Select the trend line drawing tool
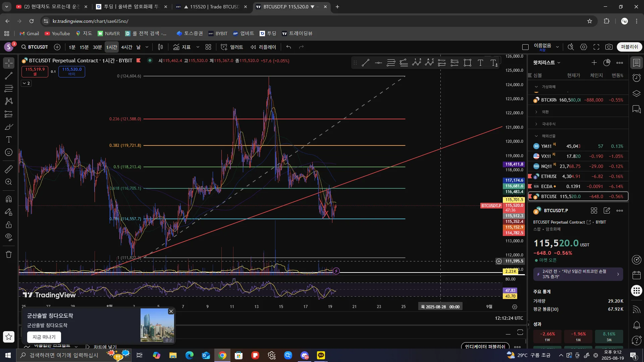This screenshot has width=644, height=362. pyautogui.click(x=9, y=76)
